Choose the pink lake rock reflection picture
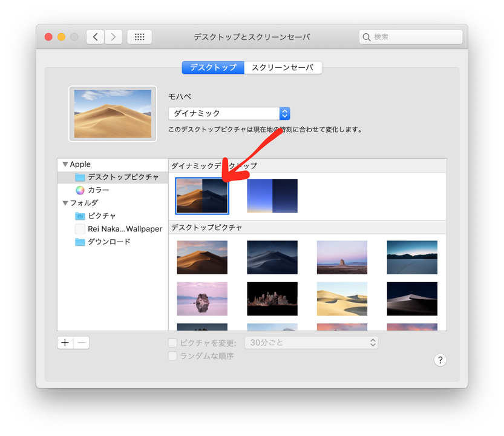Image resolution: width=504 pixels, height=436 pixels. 202,299
